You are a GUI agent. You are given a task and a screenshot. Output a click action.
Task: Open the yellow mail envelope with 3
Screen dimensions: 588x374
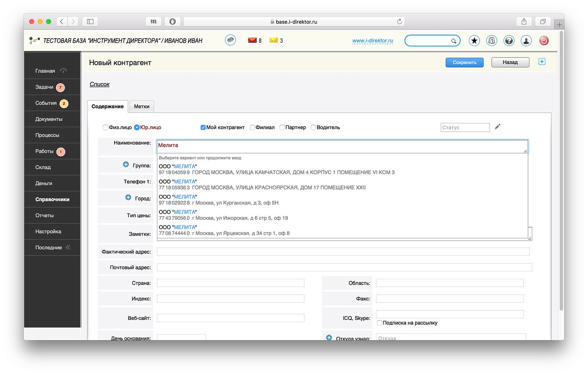[x=273, y=40]
